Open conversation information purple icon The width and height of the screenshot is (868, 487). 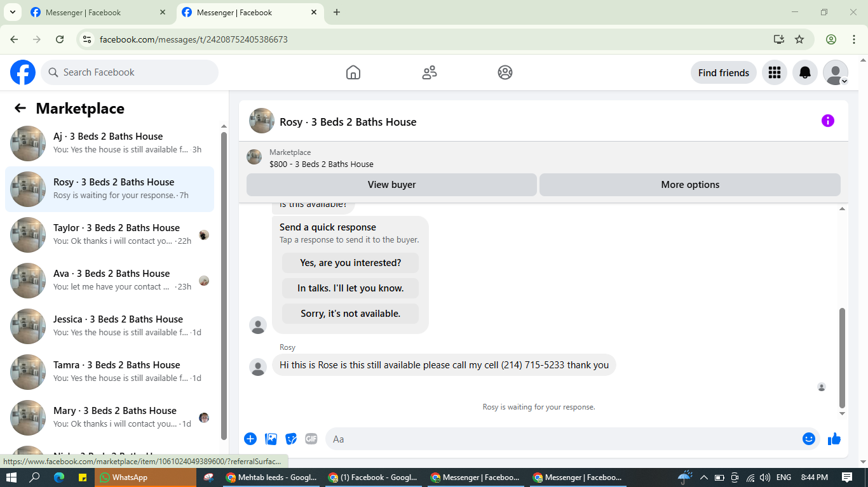[x=827, y=121]
